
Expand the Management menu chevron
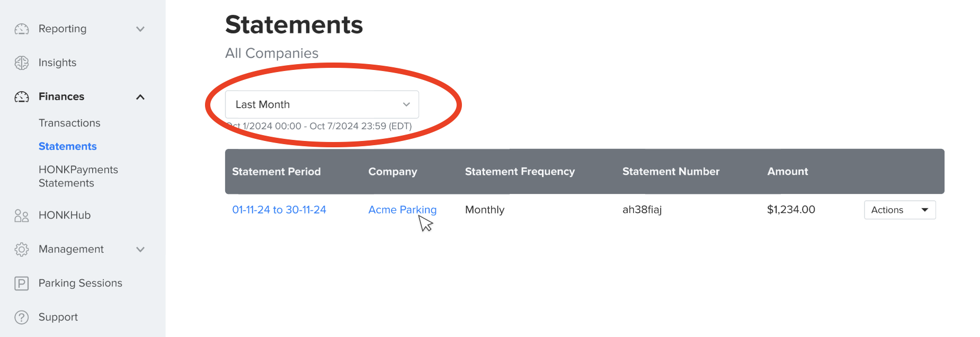pos(140,250)
